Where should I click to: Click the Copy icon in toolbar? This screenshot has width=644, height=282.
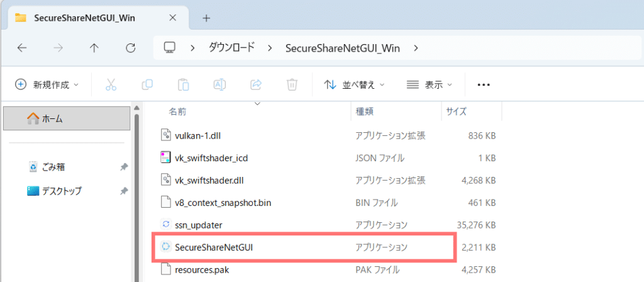(147, 84)
